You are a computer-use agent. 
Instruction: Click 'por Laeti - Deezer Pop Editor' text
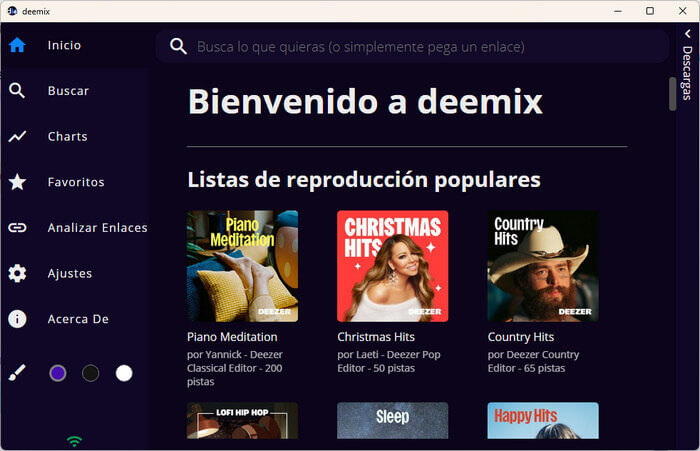[x=388, y=361]
